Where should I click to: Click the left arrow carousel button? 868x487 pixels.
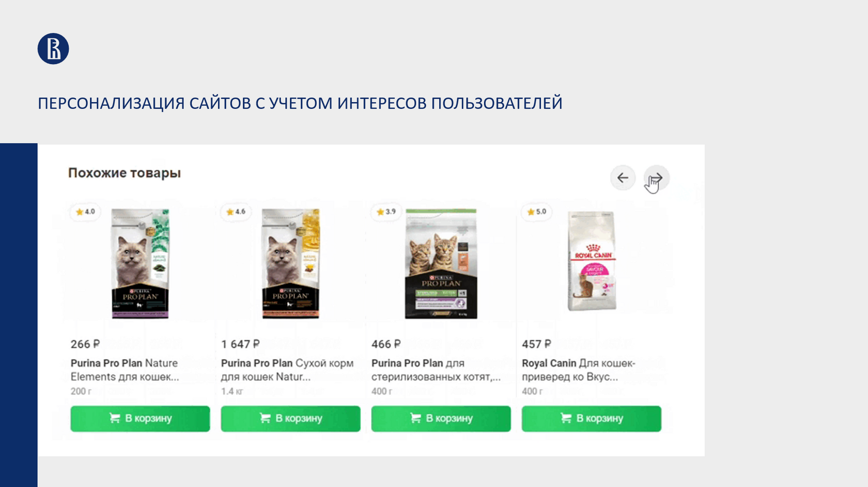(623, 178)
